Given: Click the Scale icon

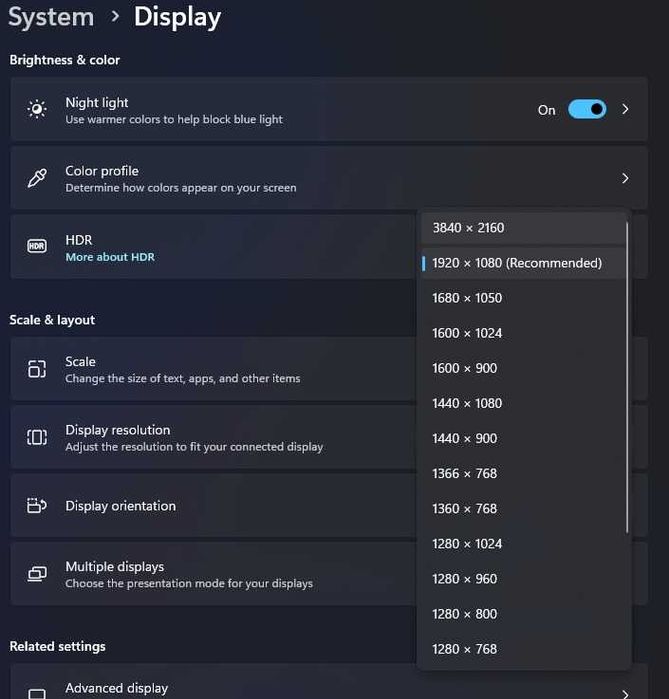Looking at the screenshot, I should pyautogui.click(x=37, y=369).
